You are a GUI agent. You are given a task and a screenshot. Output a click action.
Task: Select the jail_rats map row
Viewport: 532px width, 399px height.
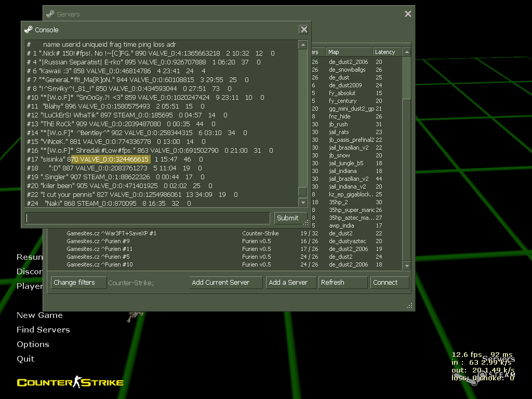(356, 132)
